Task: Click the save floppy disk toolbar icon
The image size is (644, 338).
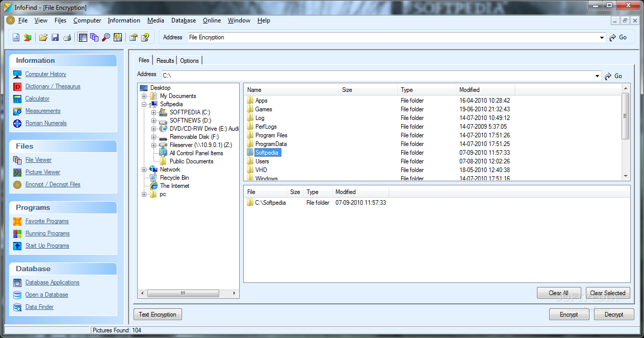Action: pyautogui.click(x=55, y=37)
